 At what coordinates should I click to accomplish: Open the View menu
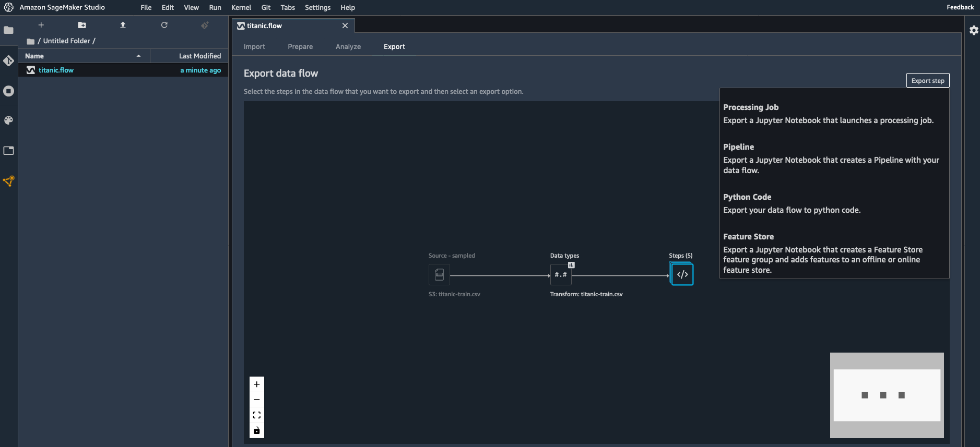(x=191, y=7)
